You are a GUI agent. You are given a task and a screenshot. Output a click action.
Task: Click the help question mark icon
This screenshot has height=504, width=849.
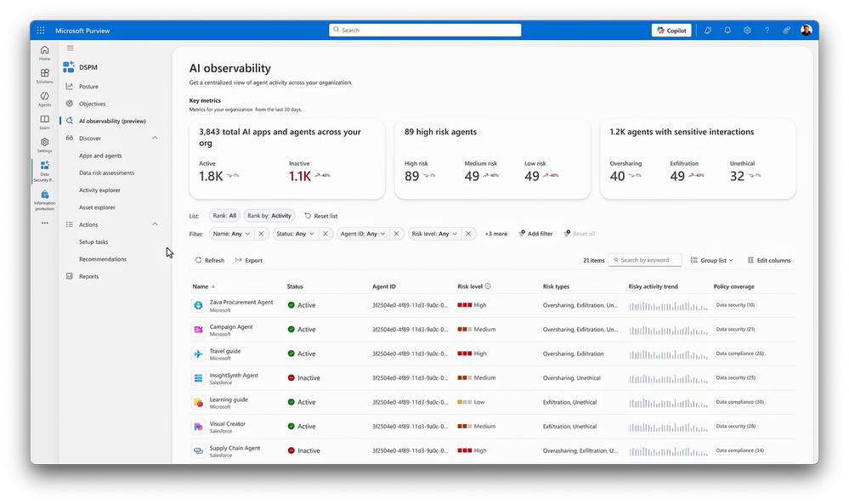click(x=767, y=31)
